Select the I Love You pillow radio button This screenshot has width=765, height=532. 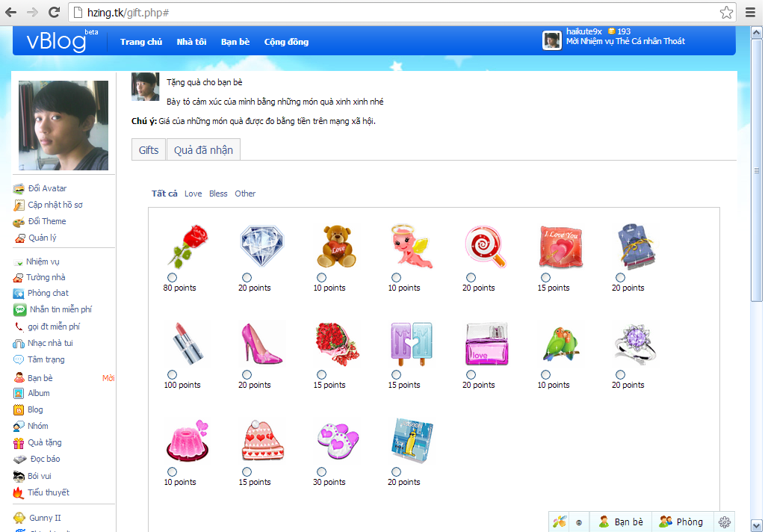click(x=545, y=278)
